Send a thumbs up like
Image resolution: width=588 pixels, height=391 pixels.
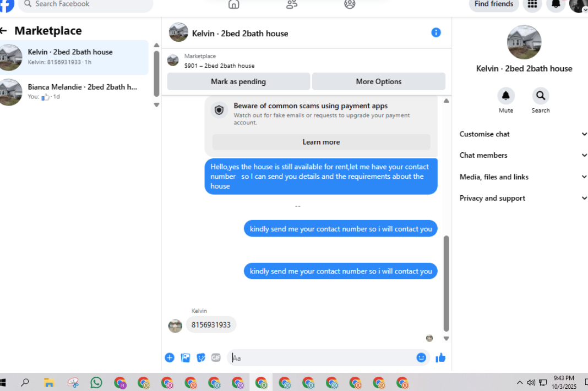440,358
